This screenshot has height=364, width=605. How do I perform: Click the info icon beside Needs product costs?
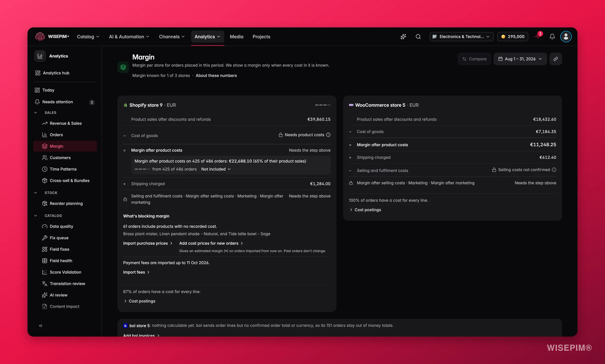[x=328, y=135]
